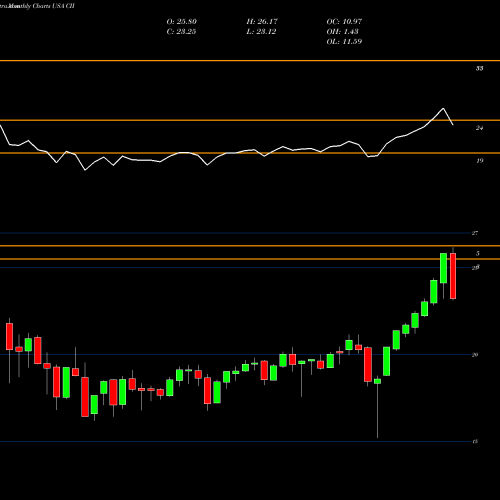500x500 pixels.
Task: Click the last red candlestick at far right
Action: click(x=453, y=276)
